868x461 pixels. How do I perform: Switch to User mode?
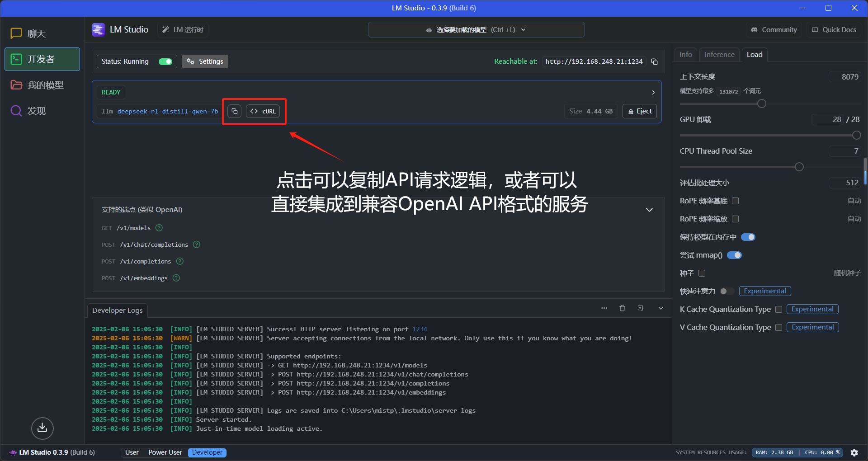coord(132,452)
